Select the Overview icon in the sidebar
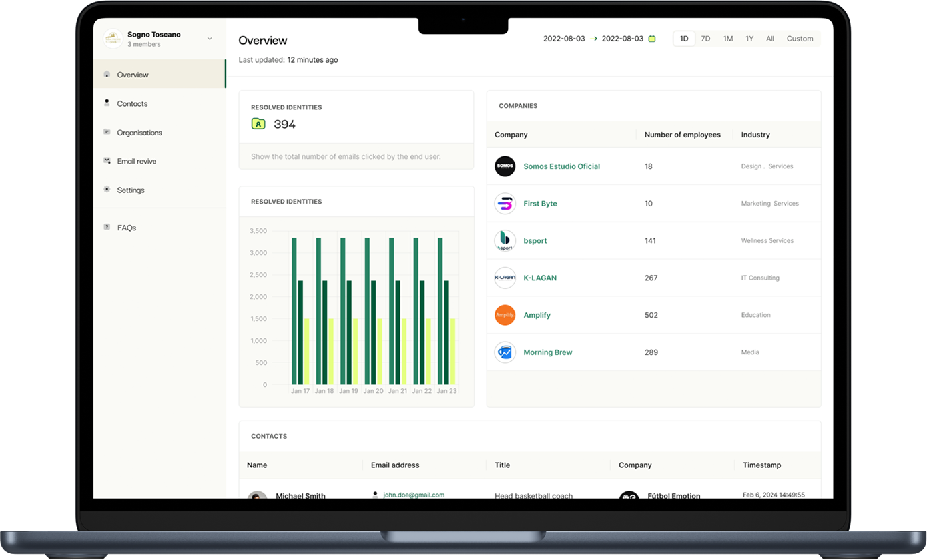The height and width of the screenshot is (560, 927). (x=107, y=75)
